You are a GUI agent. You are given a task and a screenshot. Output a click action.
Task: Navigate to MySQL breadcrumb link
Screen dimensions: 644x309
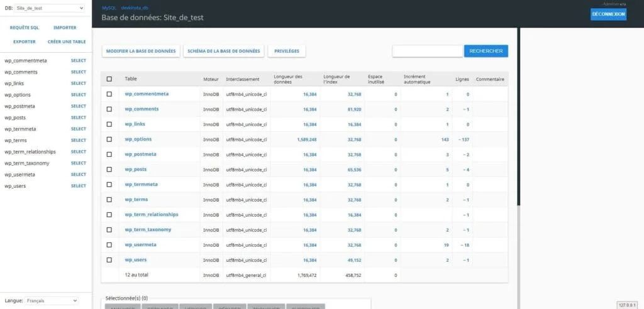tap(109, 8)
